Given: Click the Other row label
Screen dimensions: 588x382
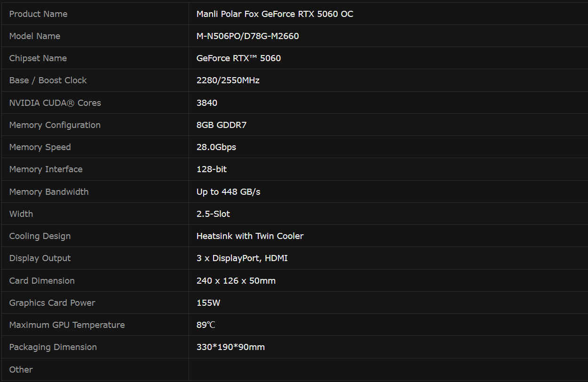Looking at the screenshot, I should point(21,370).
